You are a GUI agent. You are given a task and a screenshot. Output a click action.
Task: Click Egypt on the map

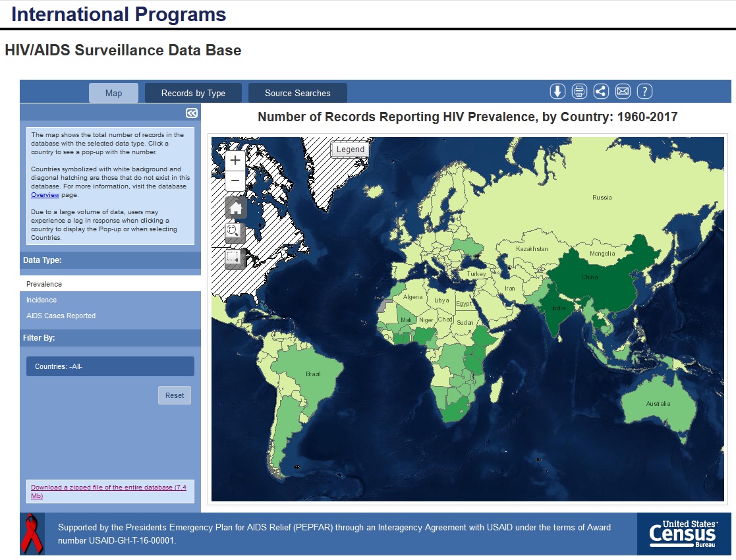point(464,304)
